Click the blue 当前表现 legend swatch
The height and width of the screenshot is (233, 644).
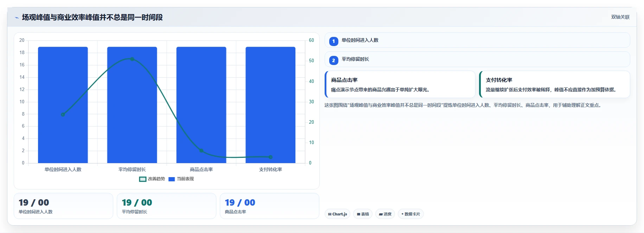click(x=172, y=179)
